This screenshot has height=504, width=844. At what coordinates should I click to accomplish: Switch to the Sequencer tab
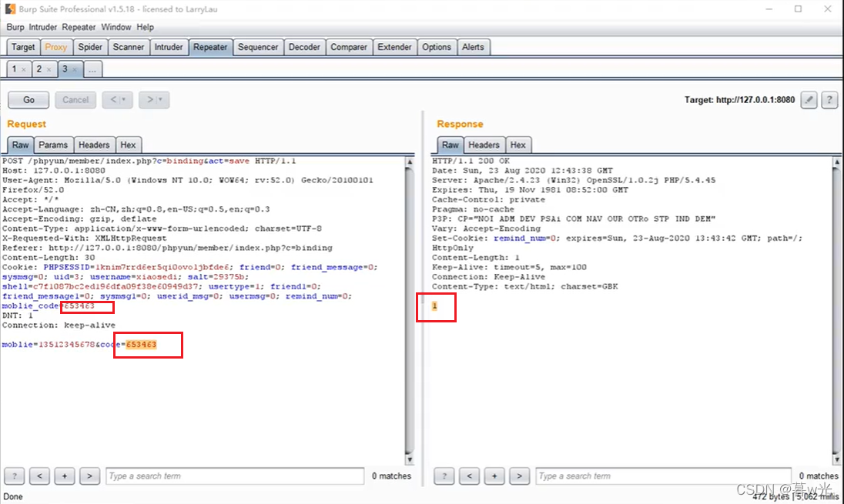click(258, 47)
